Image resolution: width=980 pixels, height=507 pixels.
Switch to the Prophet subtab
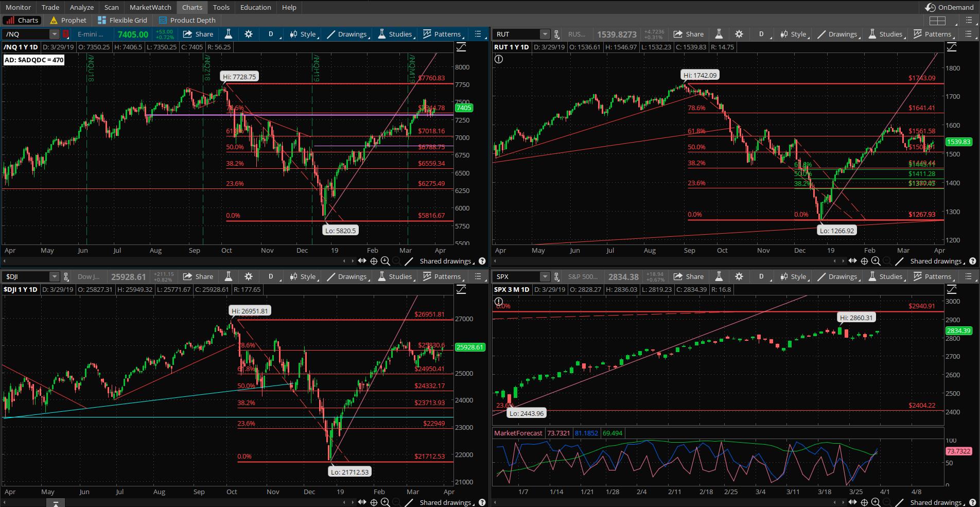(68, 20)
